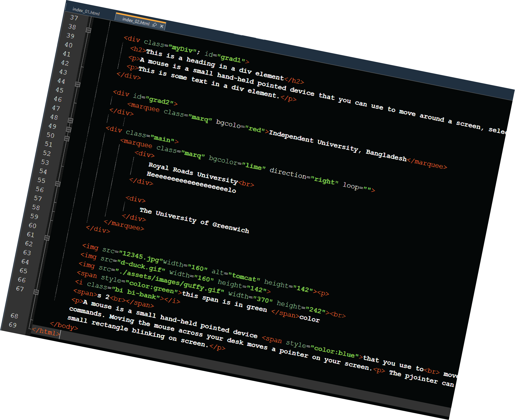Viewport: 515px width, 420px height.
Task: Collapse the fold marker at line 38
Action: pyautogui.click(x=88, y=30)
